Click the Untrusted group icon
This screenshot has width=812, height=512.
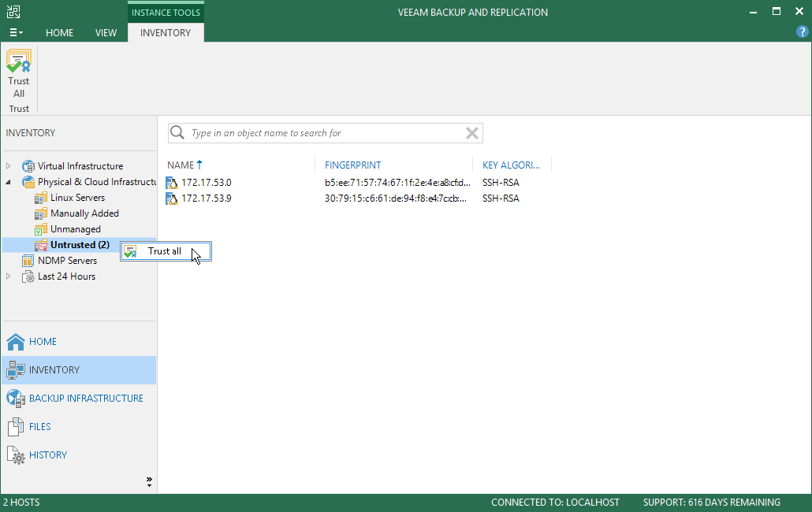click(41, 245)
